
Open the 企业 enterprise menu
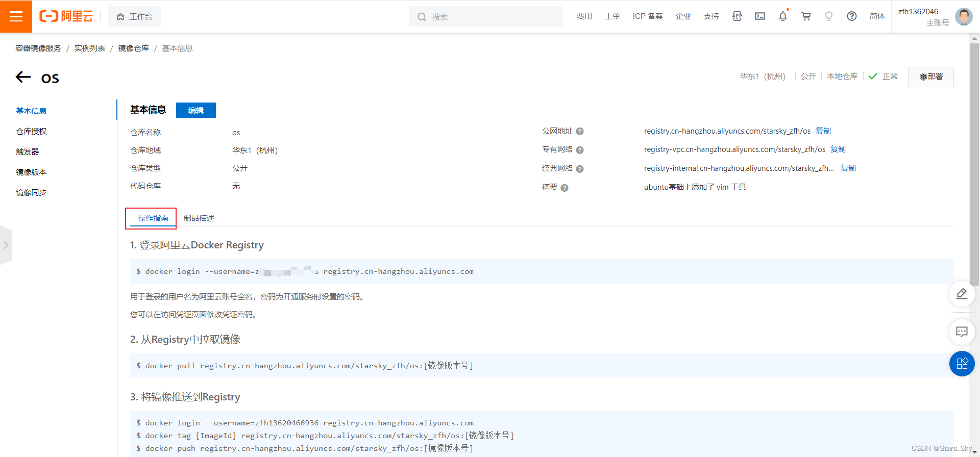click(683, 16)
